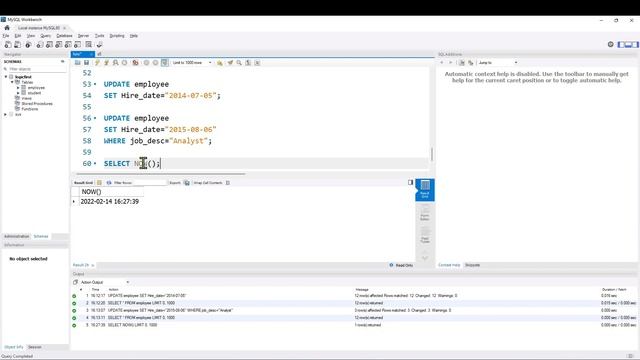Toggle word wrapping in the editor

click(x=257, y=62)
